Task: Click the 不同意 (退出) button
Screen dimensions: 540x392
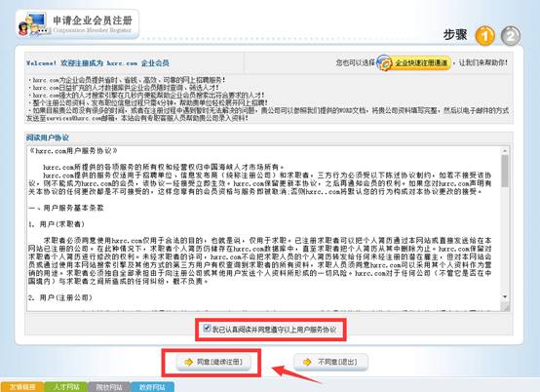Action: (x=330, y=362)
